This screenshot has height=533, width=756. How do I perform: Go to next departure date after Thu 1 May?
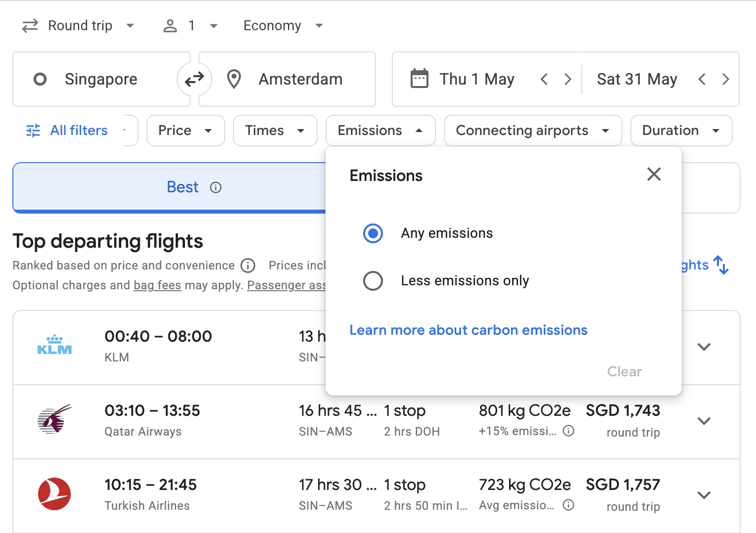point(568,79)
